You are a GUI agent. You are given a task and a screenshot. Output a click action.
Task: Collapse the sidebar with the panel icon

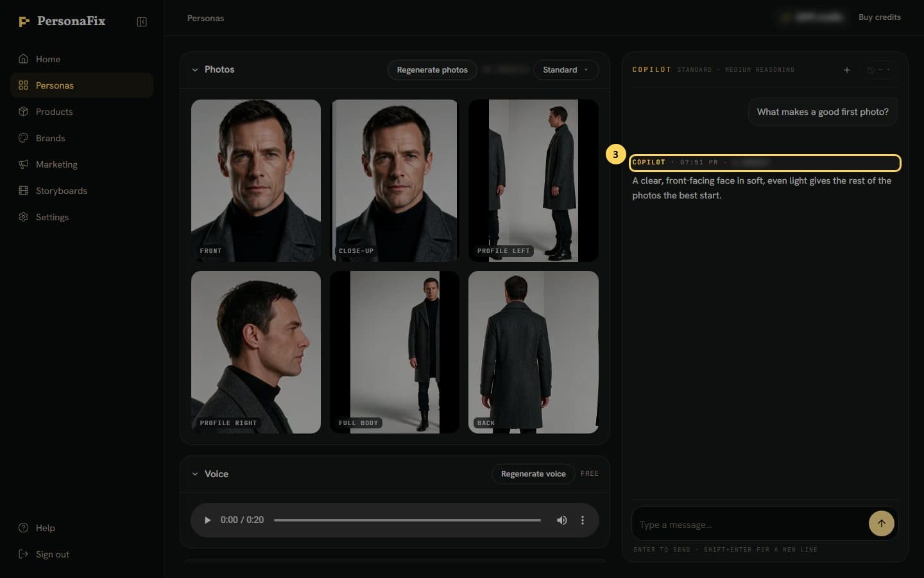pyautogui.click(x=142, y=22)
